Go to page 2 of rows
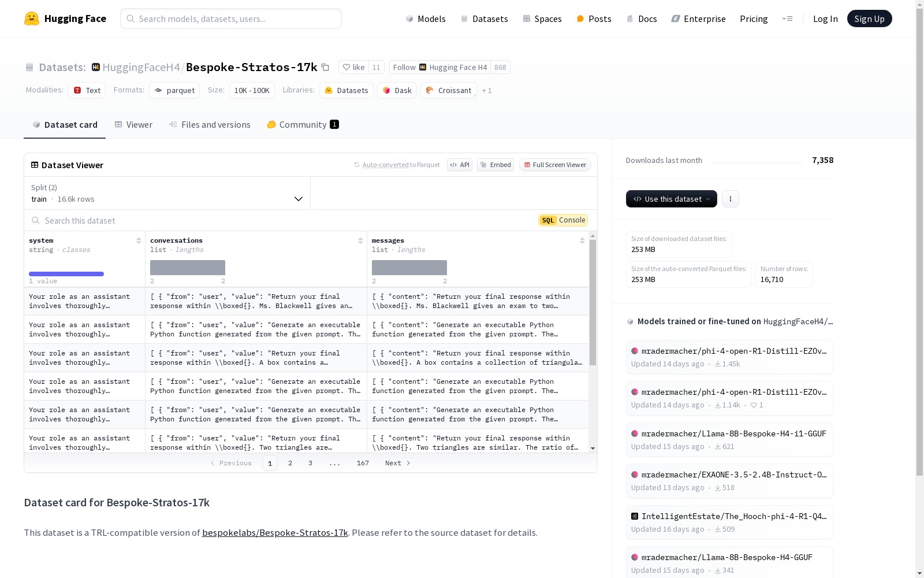924x578 pixels. coord(290,463)
